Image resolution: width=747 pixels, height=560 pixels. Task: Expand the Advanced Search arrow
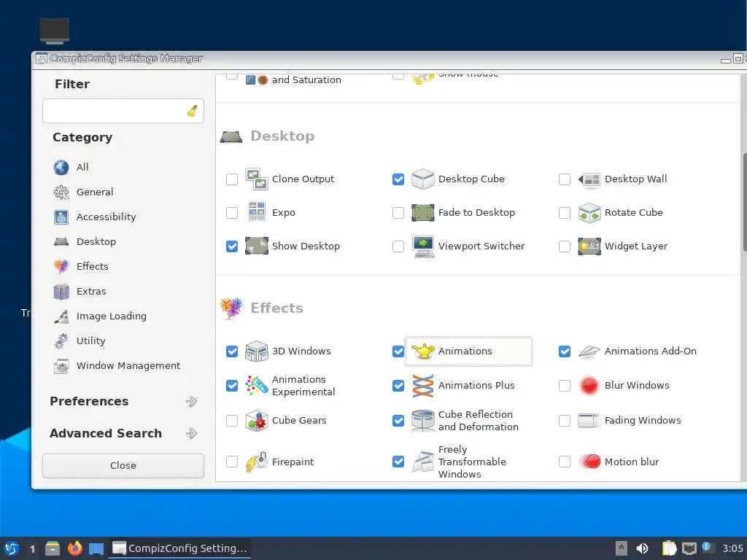click(191, 433)
